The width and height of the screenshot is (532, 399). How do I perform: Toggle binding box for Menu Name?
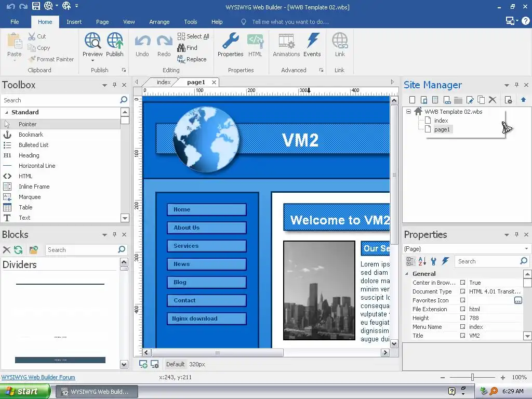[462, 326]
